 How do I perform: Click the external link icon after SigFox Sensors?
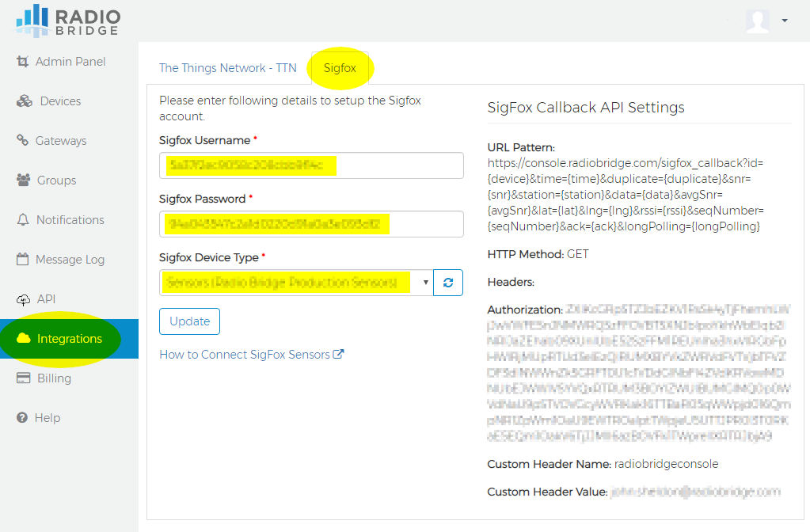[x=338, y=355]
